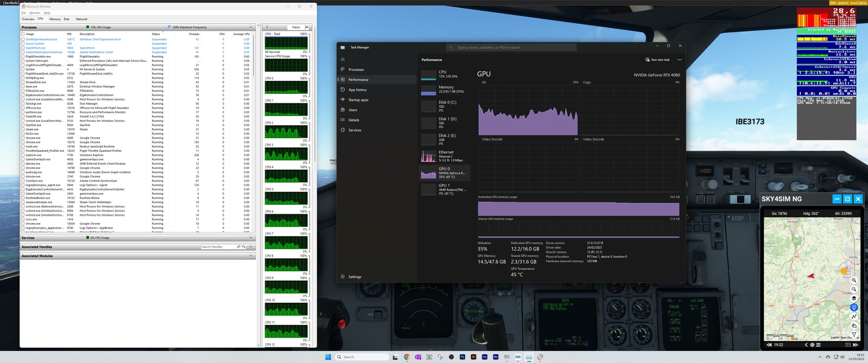Viewport: 868px width, 363px height.
Task: Minimize the SKY4SIM NG panel
Action: tap(837, 199)
